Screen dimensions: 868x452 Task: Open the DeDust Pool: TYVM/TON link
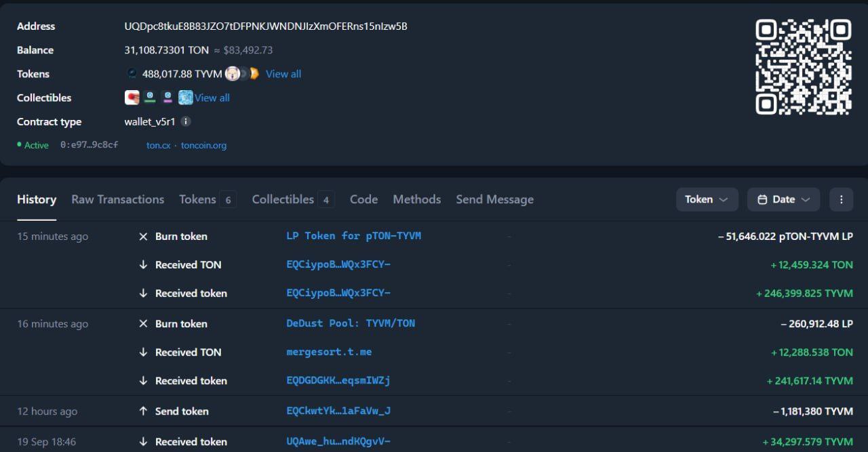point(351,323)
